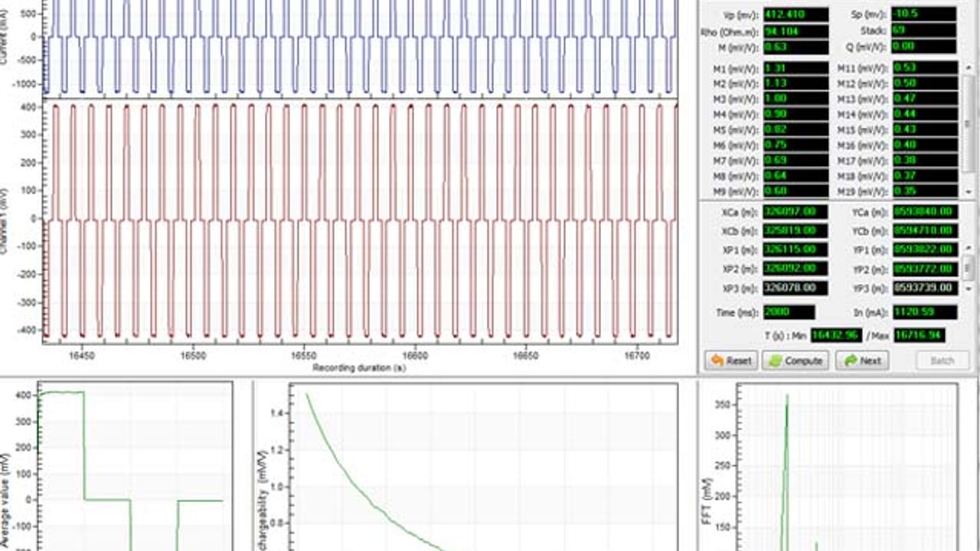Select the T (s) Max value field
Screen dimensions: 980x551
tap(918, 335)
